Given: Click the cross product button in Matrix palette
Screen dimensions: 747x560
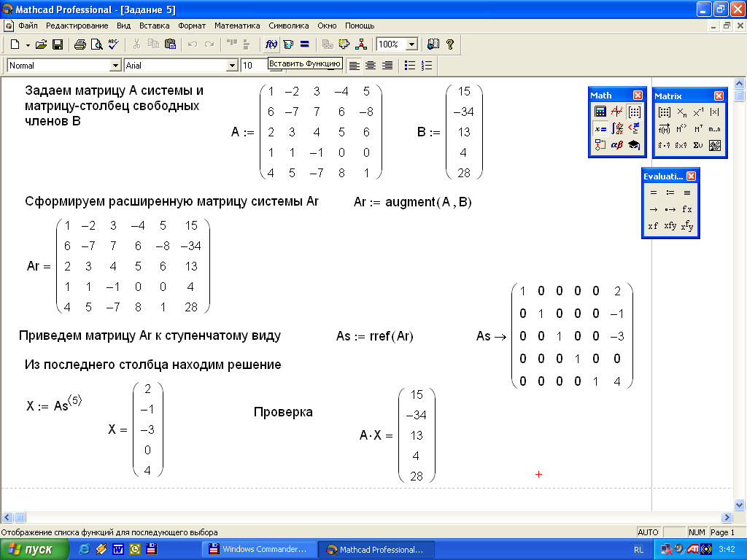Looking at the screenshot, I should [x=682, y=146].
